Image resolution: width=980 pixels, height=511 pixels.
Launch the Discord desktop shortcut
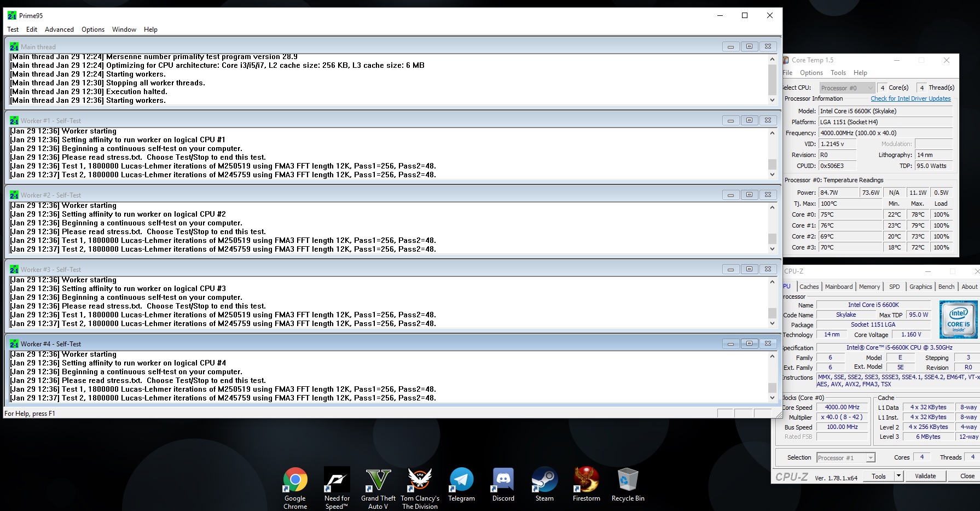[503, 484]
